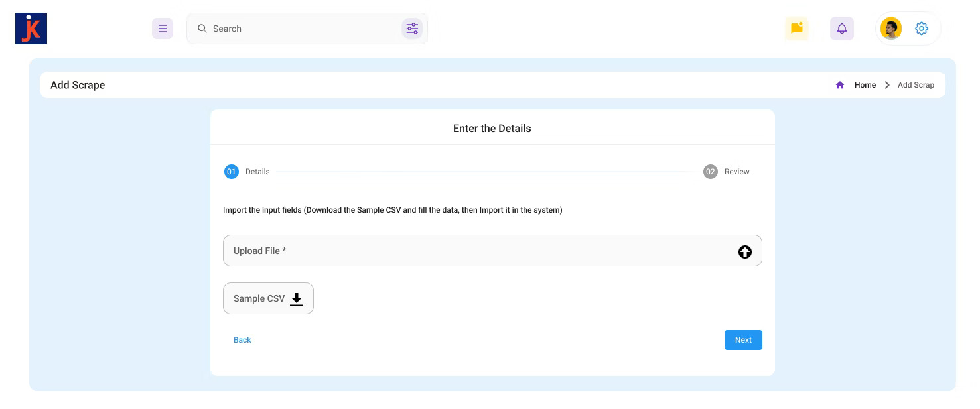Click the Upload File input field

(478, 251)
